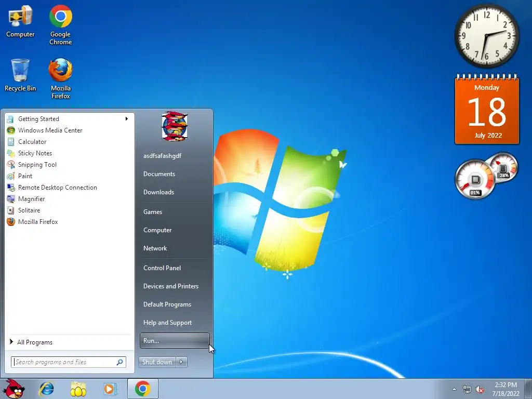
Task: Click the Google Chrome taskbar icon
Action: [x=142, y=389]
